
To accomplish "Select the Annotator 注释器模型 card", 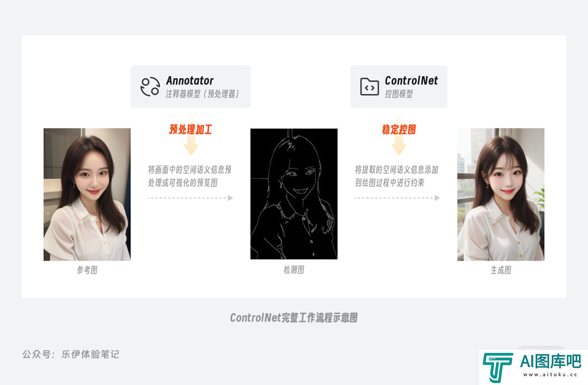I will point(191,86).
